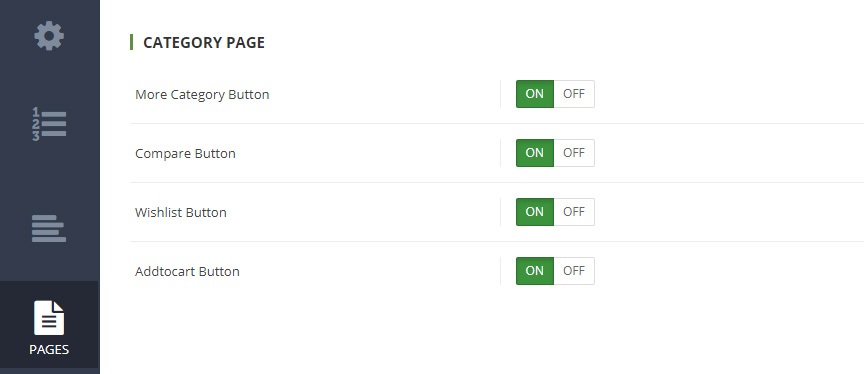
Task: Turn OFF the Wishlist Button
Action: pos(574,212)
